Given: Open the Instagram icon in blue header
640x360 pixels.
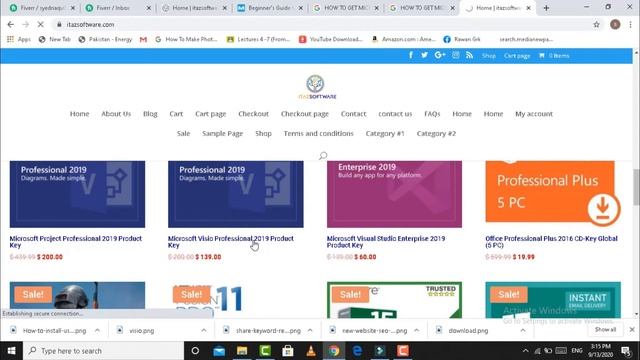Looking at the screenshot, I should coord(456,55).
